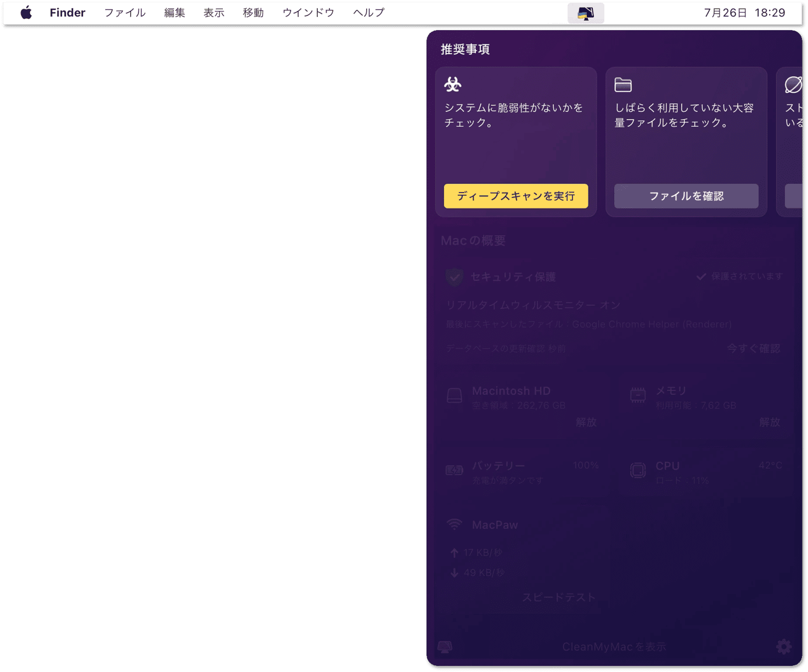Click the メモリ label
Image resolution: width=808 pixels, height=672 pixels.
point(671,391)
